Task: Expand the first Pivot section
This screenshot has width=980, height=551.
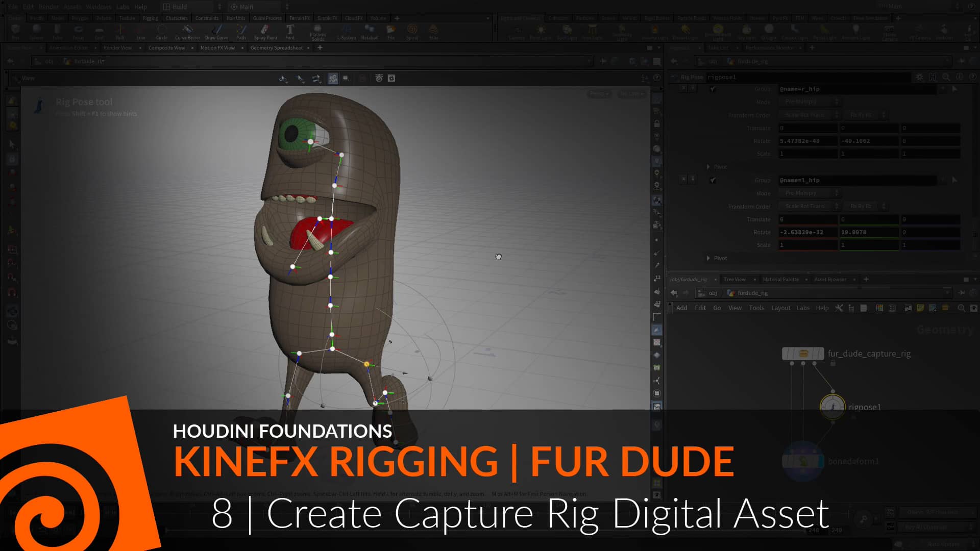Action: pyautogui.click(x=708, y=167)
